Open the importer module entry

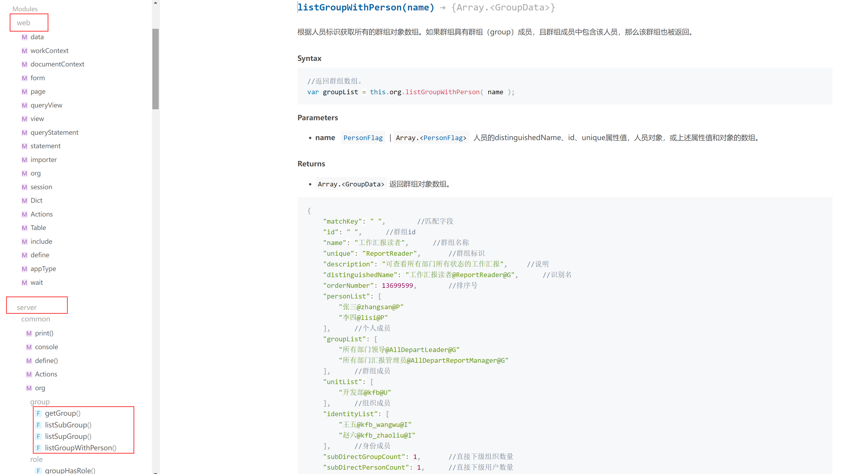(x=44, y=160)
